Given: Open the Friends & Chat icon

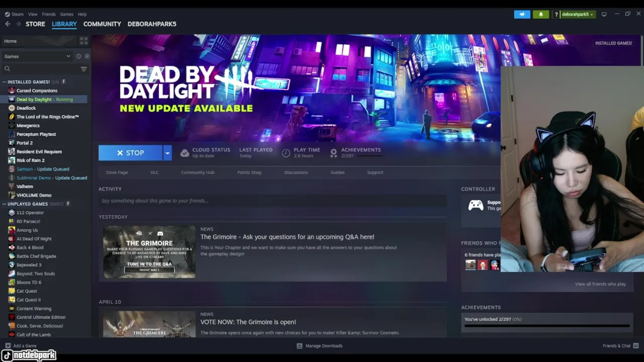Looking at the screenshot, I should click(636, 346).
